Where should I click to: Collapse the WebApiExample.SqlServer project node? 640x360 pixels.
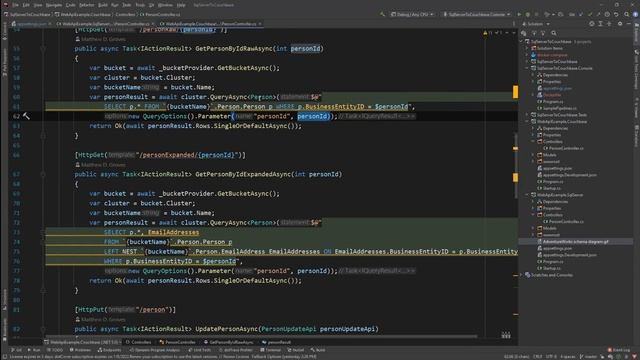(x=527, y=195)
